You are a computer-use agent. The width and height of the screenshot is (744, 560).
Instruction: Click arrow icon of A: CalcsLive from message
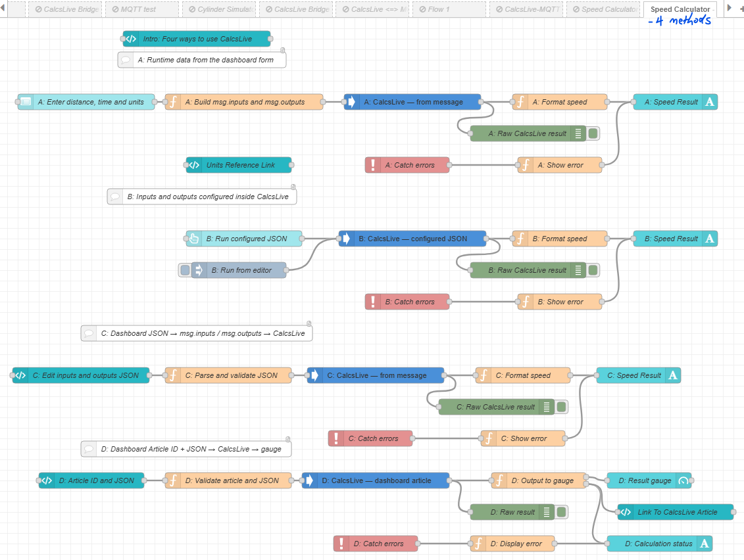[351, 102]
